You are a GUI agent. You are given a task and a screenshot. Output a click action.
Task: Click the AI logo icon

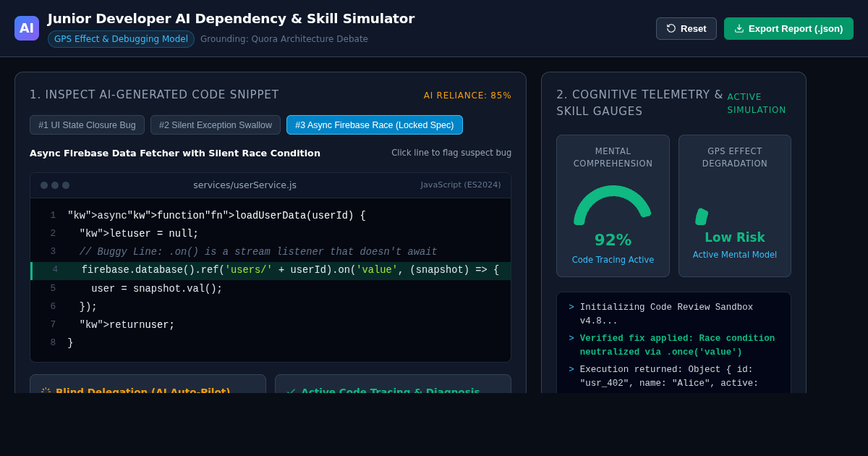27,28
